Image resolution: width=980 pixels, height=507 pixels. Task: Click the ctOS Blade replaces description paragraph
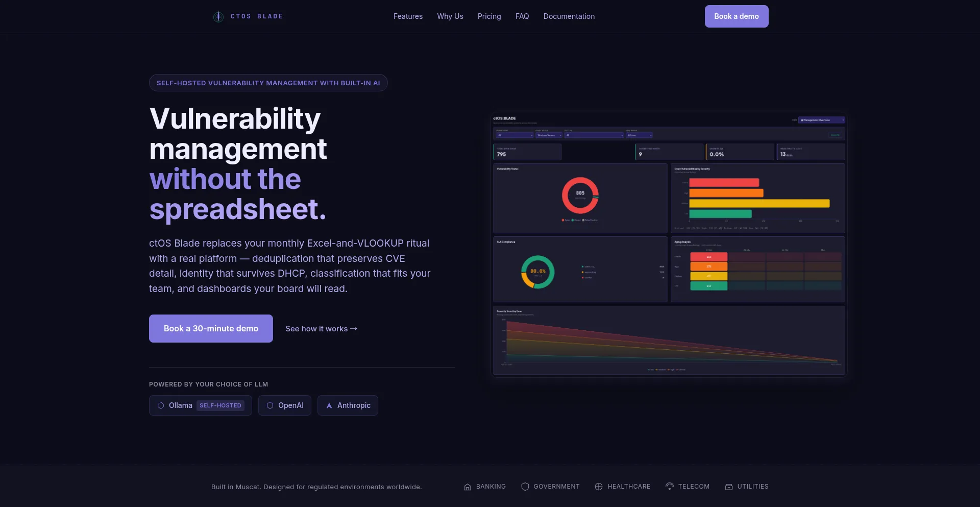(290, 266)
